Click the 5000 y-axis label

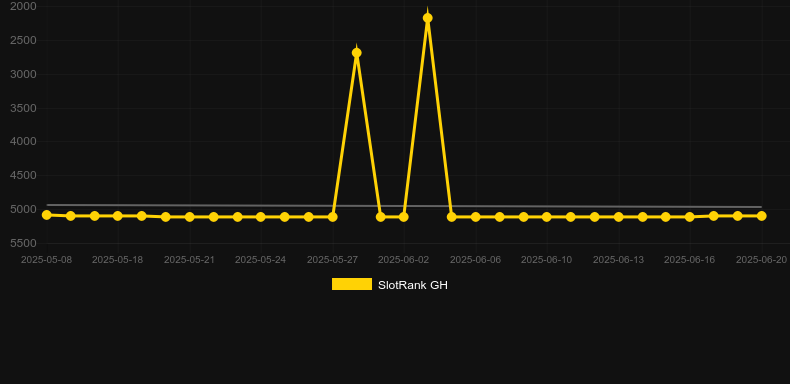pos(23,209)
